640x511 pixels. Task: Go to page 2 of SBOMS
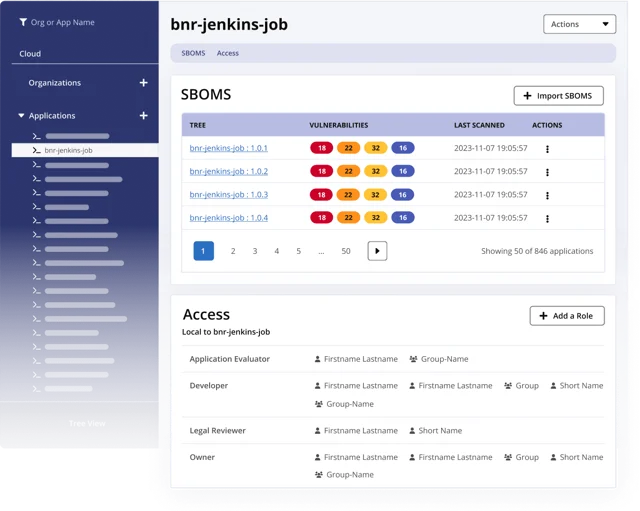[233, 251]
